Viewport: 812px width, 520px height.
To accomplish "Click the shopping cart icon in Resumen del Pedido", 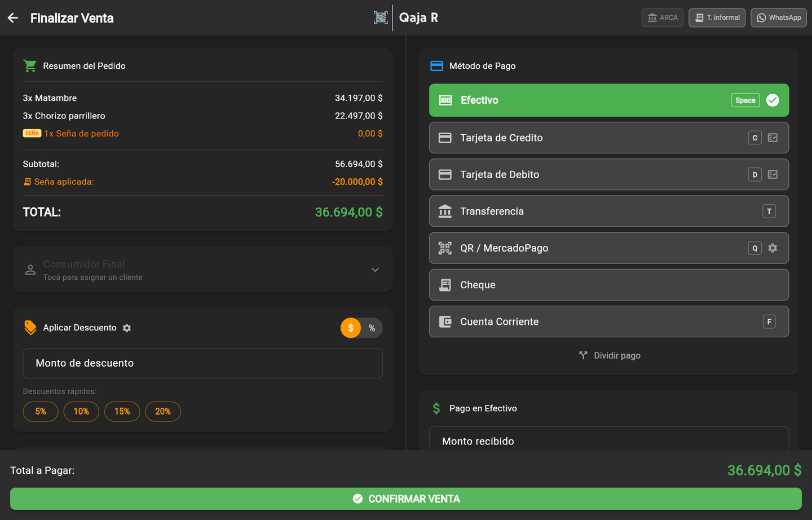I will (30, 66).
